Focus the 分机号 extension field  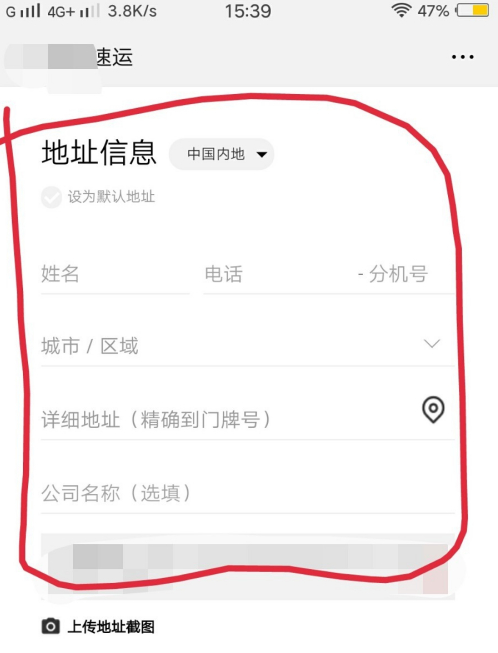[398, 274]
